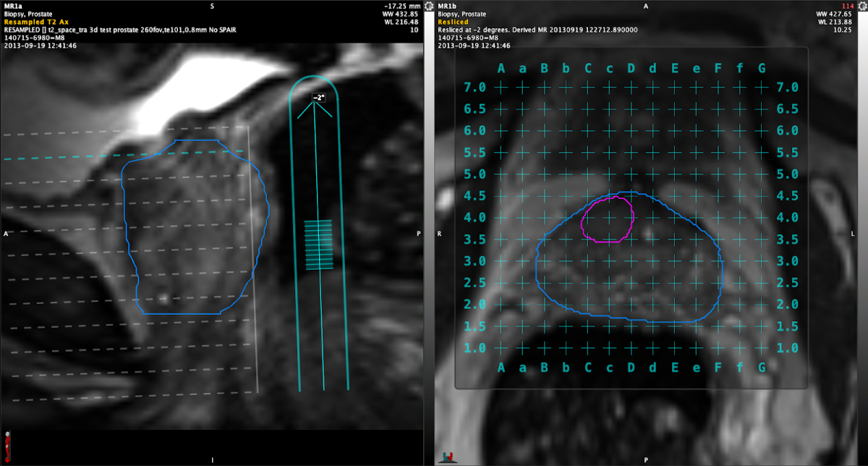Viewport: 868px width, 466px height.
Task: Click the WW 427.65 value in MR1b
Action: [x=835, y=14]
